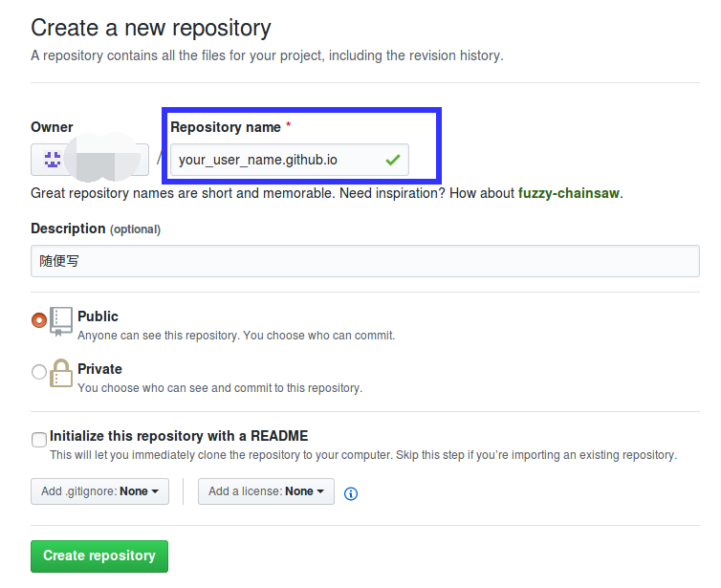721x588 pixels.
Task: Check Initialize this repository with a README
Action: 39,439
